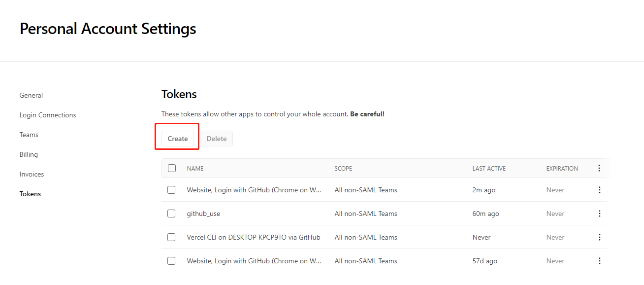Tick checkbox for token active 57d ago

click(x=171, y=261)
